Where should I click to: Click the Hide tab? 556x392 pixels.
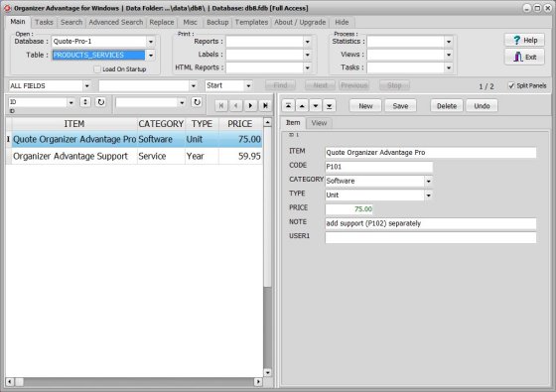pos(342,22)
